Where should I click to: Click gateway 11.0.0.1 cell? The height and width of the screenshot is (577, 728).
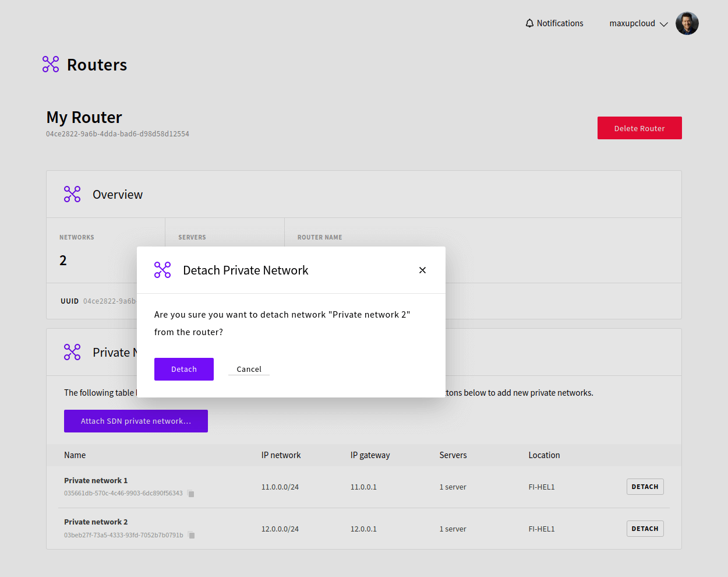point(363,487)
